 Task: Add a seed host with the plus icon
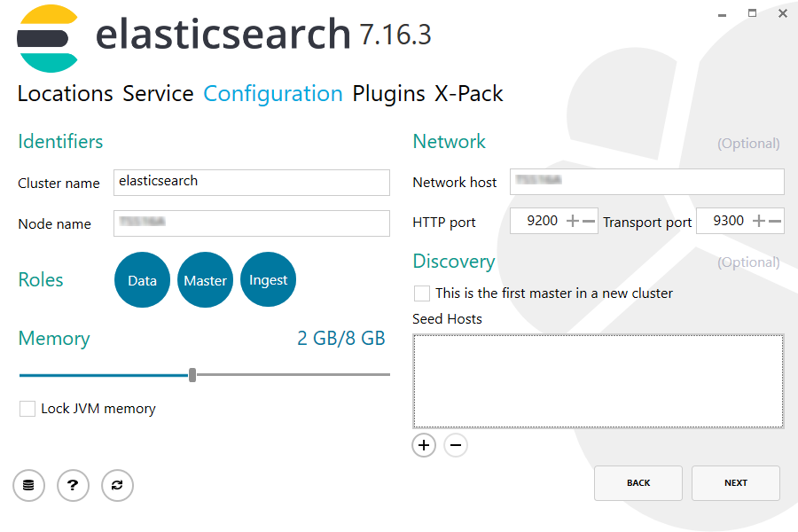(423, 445)
